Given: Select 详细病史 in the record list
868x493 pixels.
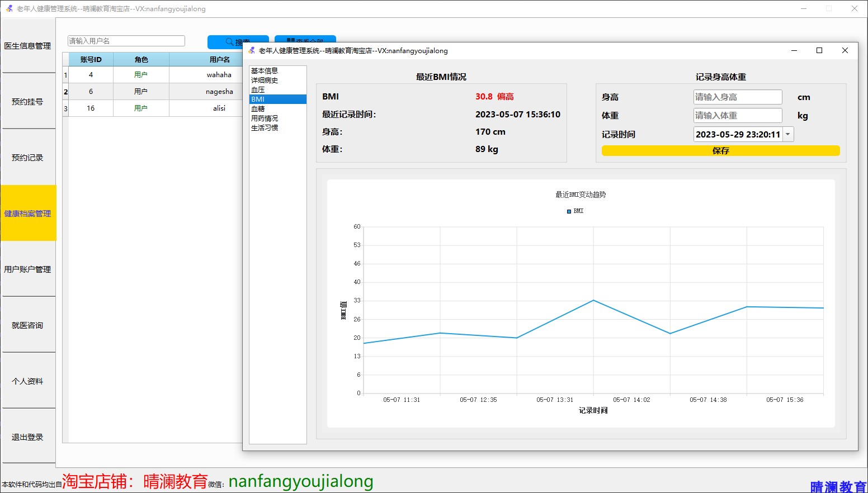Looking at the screenshot, I should click(x=277, y=80).
